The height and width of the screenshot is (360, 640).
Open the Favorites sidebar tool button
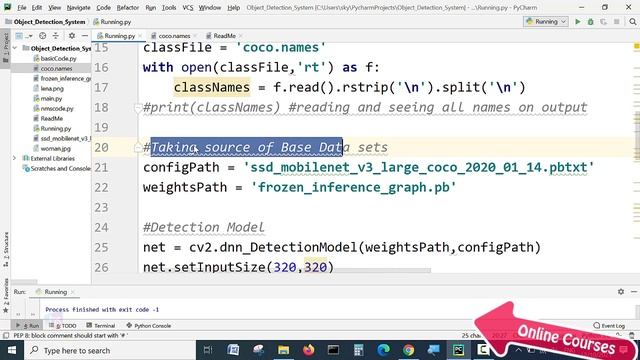click(x=5, y=296)
